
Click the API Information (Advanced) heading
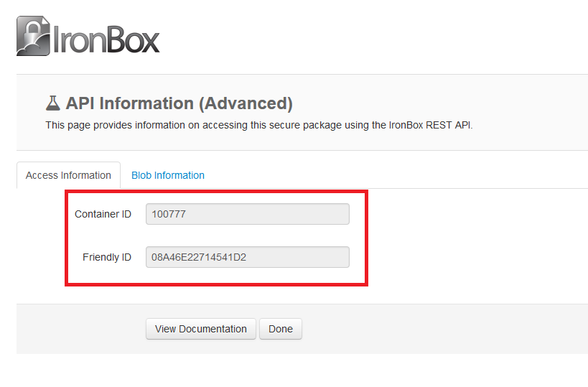[179, 103]
